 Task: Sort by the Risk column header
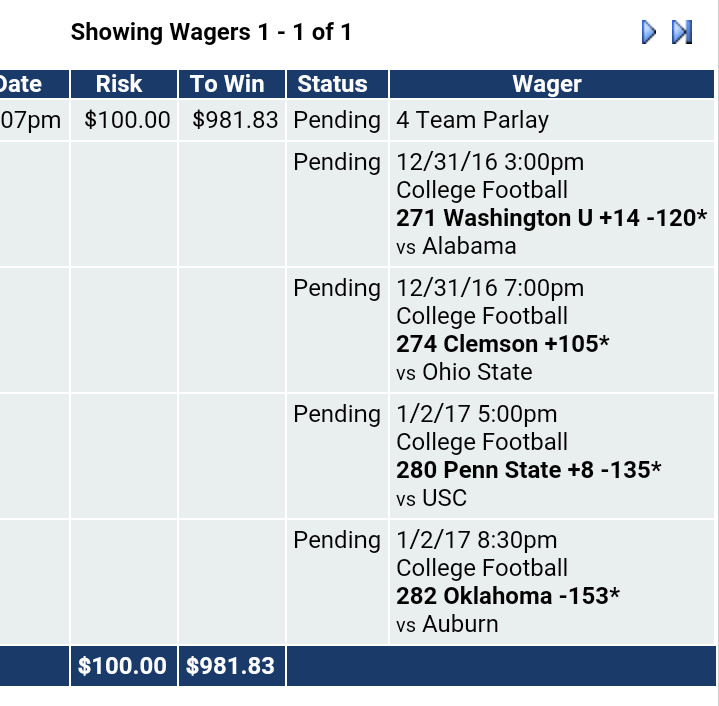pos(119,84)
